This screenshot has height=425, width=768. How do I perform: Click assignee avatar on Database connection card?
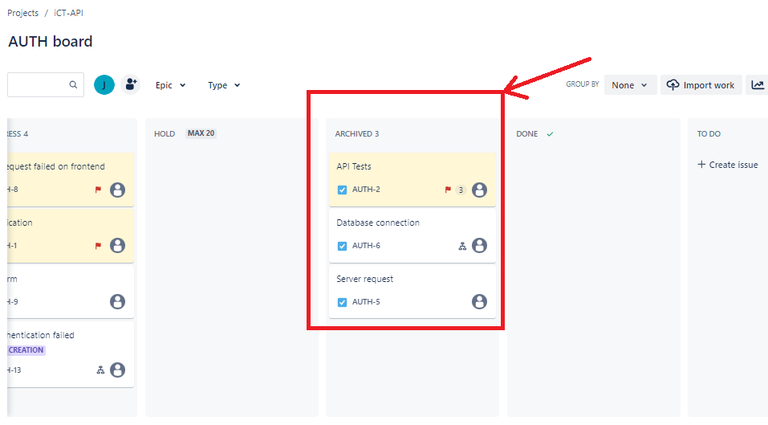tap(480, 245)
